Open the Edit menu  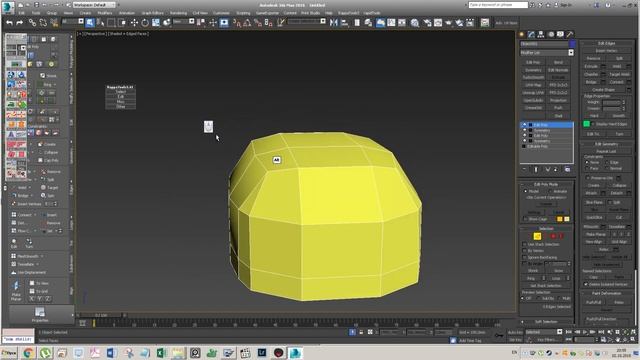[21, 13]
